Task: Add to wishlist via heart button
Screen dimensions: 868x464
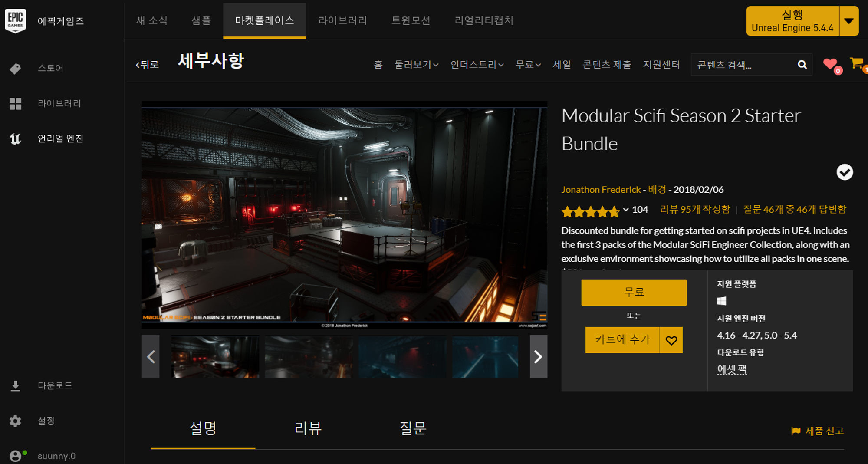Action: [671, 340]
